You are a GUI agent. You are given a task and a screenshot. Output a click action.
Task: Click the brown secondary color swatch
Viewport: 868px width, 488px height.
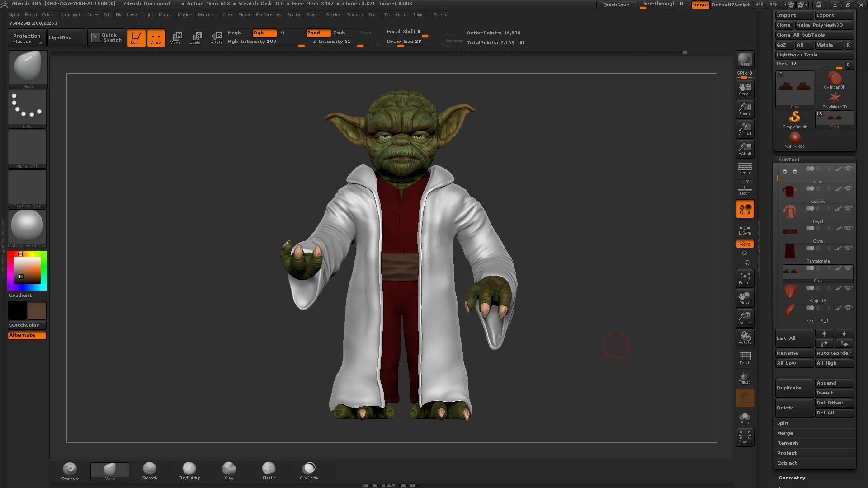tap(37, 310)
